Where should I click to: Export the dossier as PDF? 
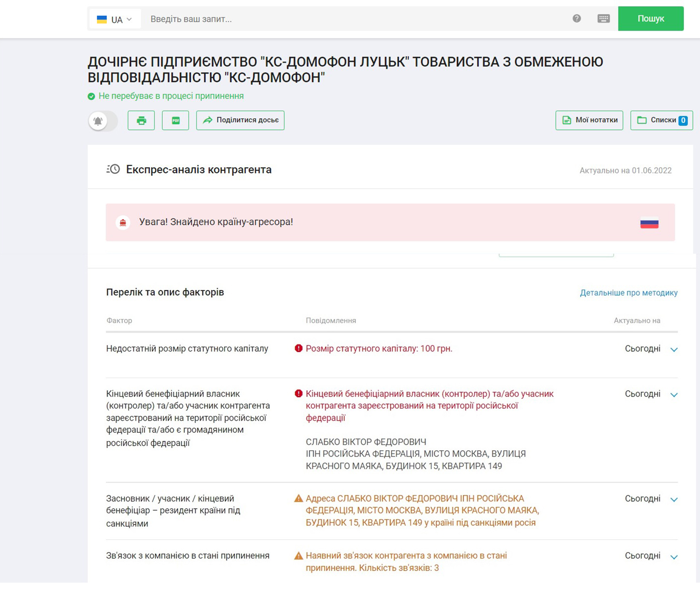(x=175, y=120)
